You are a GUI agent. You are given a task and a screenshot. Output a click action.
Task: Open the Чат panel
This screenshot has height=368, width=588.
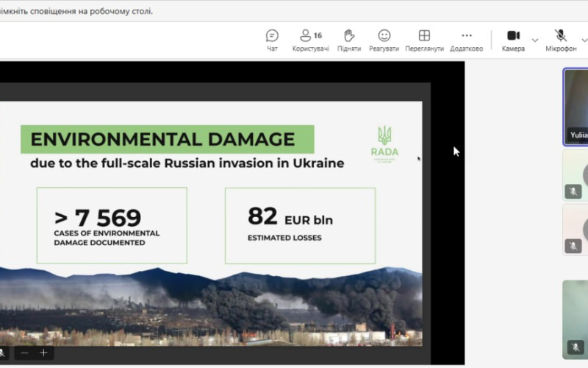[x=272, y=40]
